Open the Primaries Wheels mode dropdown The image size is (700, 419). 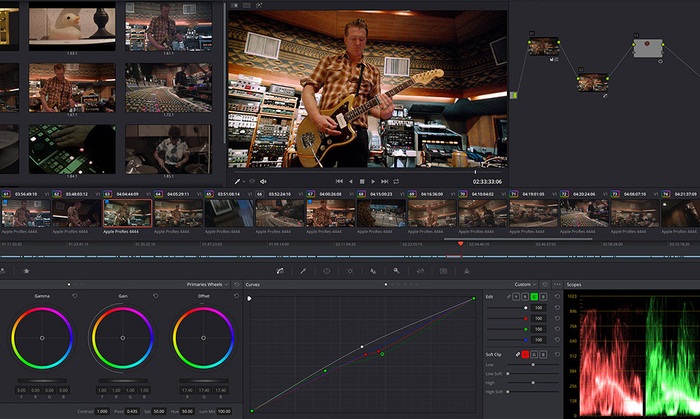click(207, 284)
